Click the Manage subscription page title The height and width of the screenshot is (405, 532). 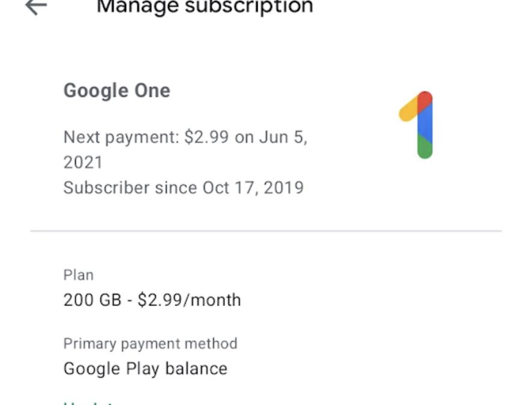[205, 7]
